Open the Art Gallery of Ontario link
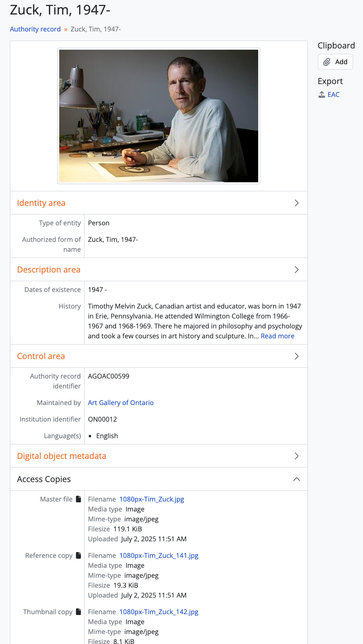Screen dimensions: 363x644 point(121,403)
